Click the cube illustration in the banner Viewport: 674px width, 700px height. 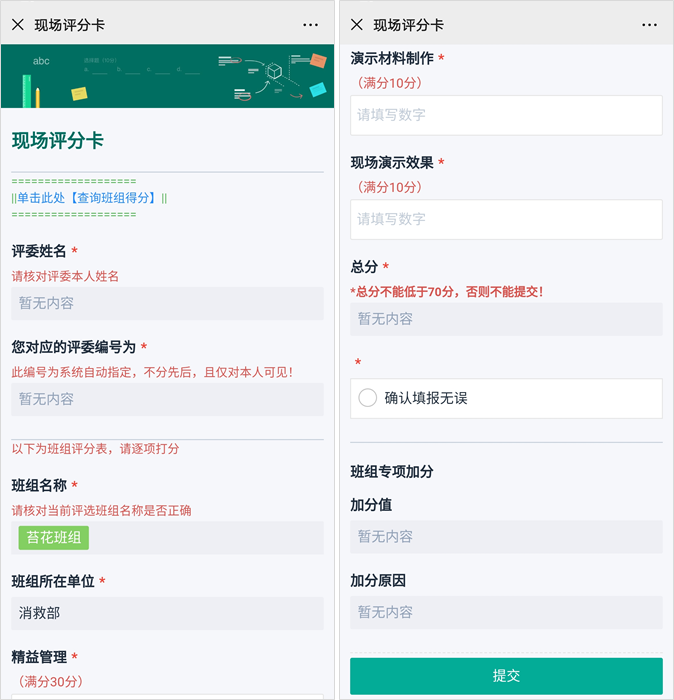tap(274, 72)
